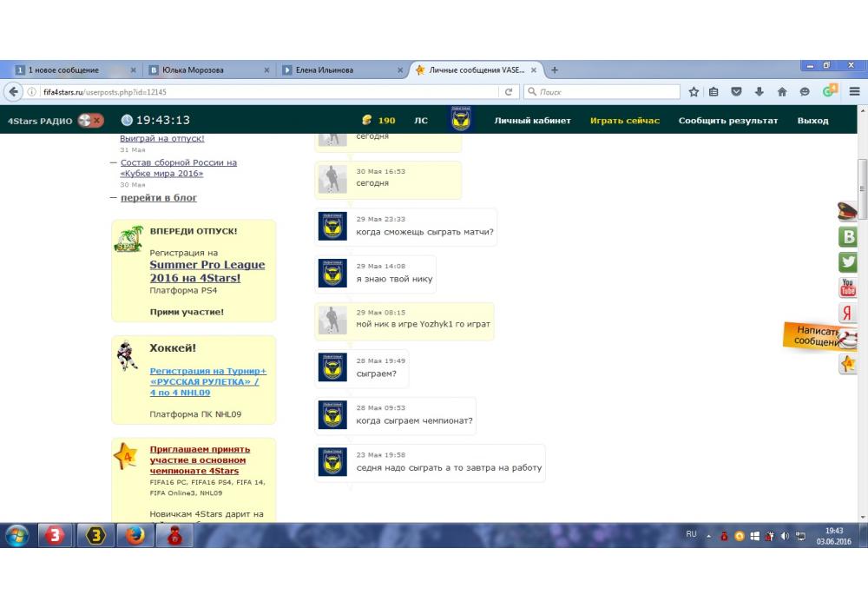Go to Firefox home page icon
The width and height of the screenshot is (868, 608).
tap(781, 92)
